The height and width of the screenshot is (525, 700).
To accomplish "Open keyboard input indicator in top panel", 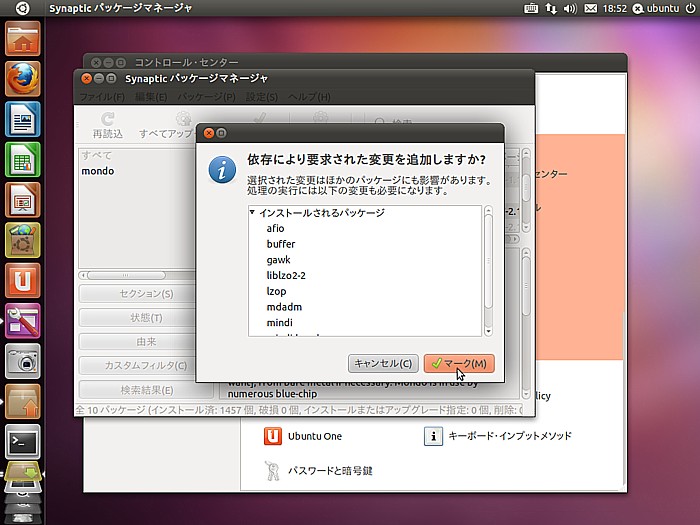I will pos(530,8).
